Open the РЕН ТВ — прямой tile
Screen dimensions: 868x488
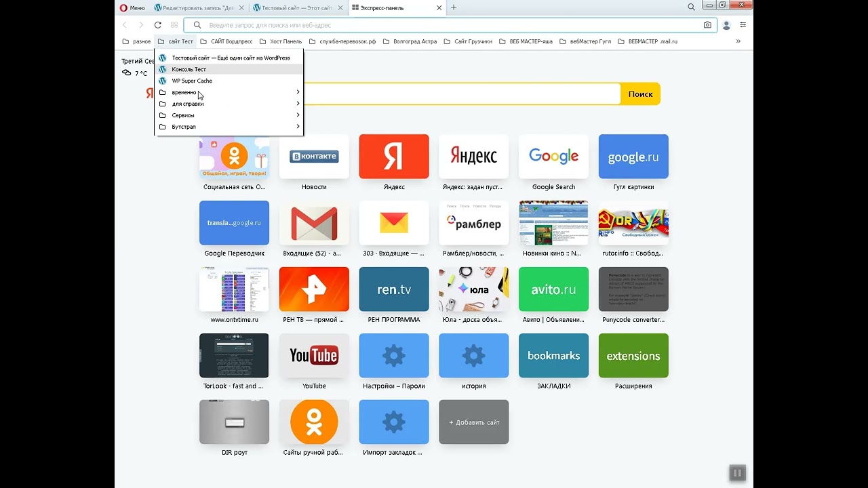[314, 289]
